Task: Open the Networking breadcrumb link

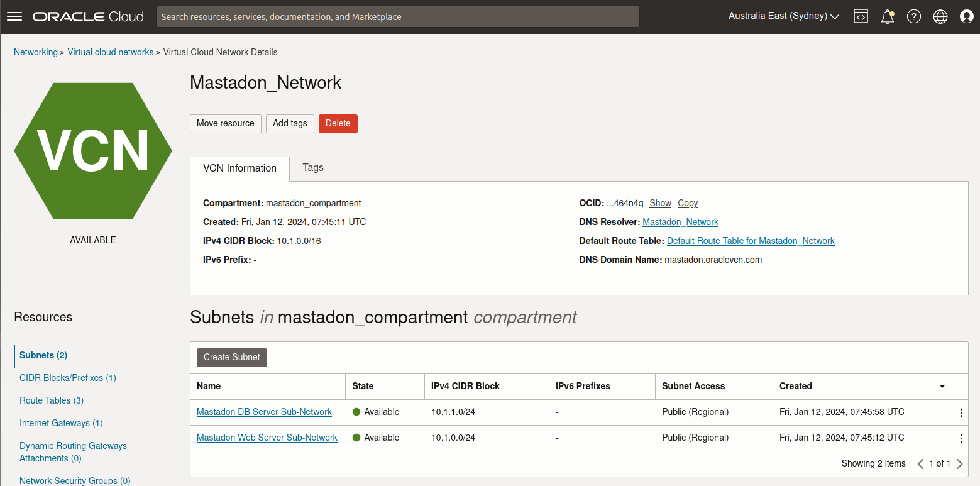Action: (x=36, y=52)
